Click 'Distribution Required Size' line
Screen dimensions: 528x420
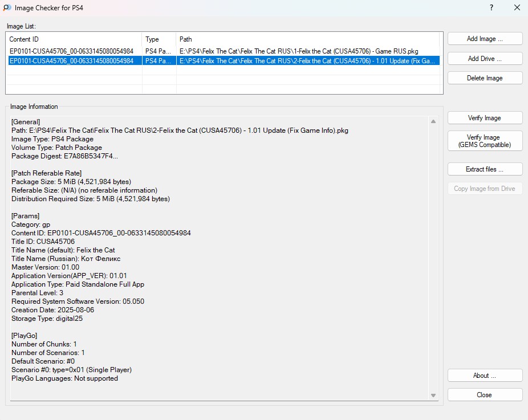click(x=91, y=199)
